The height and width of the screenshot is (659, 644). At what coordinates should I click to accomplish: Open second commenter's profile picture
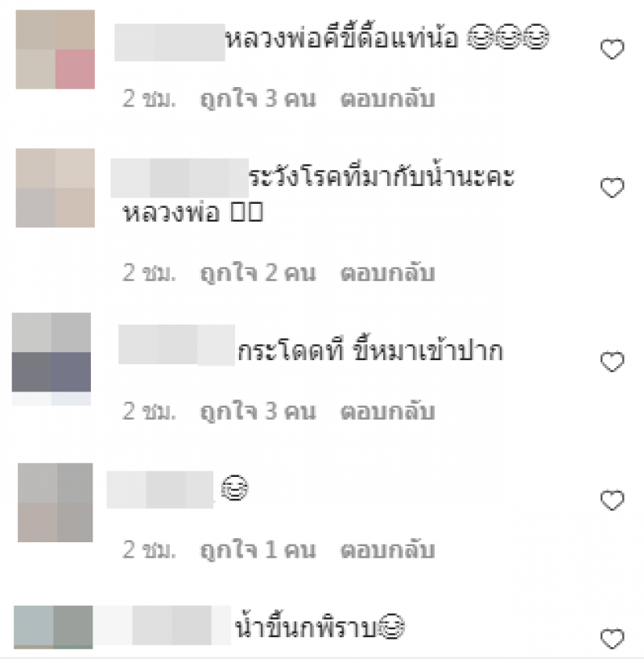(x=55, y=188)
